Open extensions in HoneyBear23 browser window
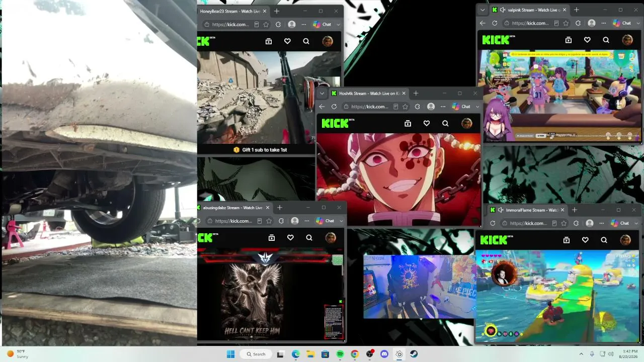Viewport: 644px width, 362px height. tap(278, 24)
